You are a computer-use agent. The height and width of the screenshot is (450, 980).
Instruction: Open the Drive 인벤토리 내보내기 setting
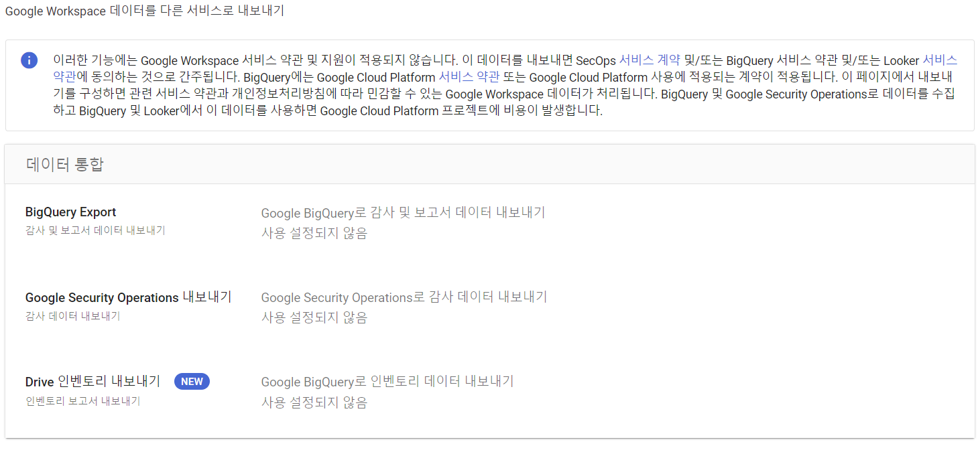(x=490, y=392)
